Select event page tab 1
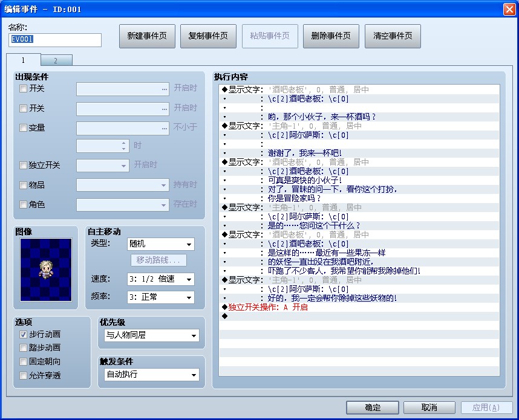 [x=23, y=60]
